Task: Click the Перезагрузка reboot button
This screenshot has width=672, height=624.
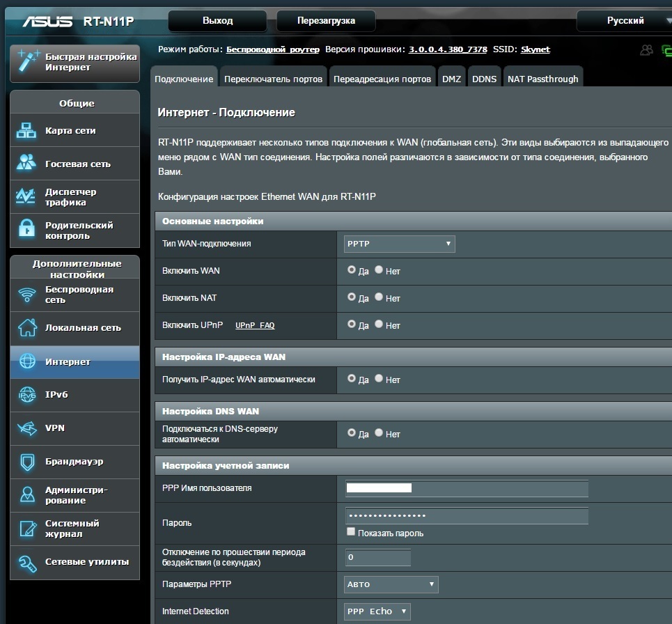Action: point(326,21)
